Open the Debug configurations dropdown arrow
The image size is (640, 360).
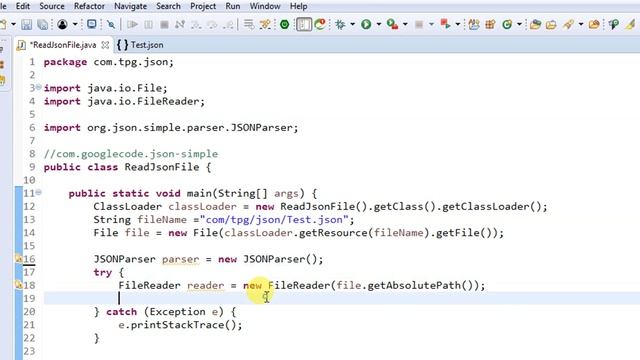tap(352, 24)
